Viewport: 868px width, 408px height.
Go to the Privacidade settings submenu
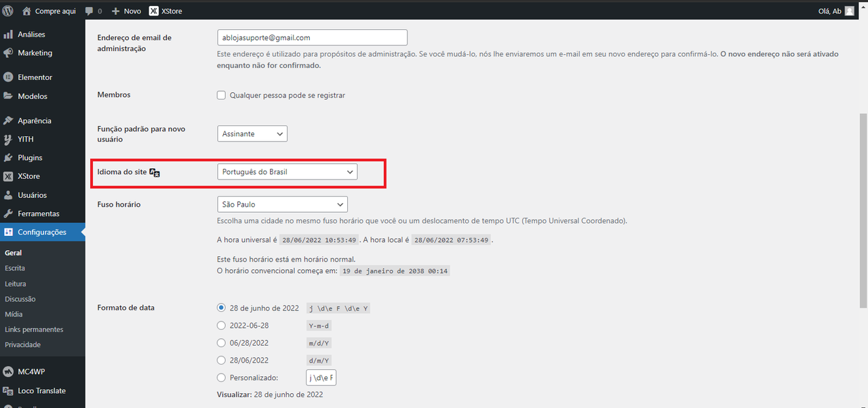click(x=23, y=344)
